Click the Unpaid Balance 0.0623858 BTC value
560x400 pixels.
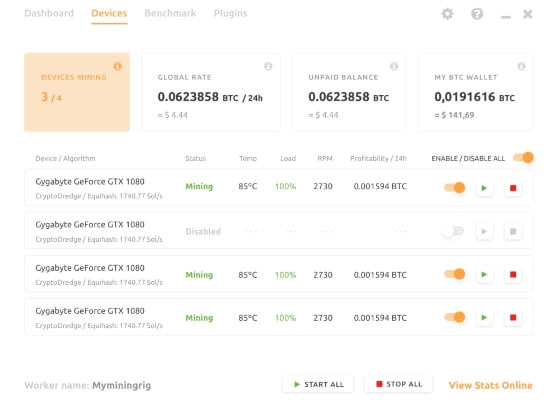coord(349,97)
